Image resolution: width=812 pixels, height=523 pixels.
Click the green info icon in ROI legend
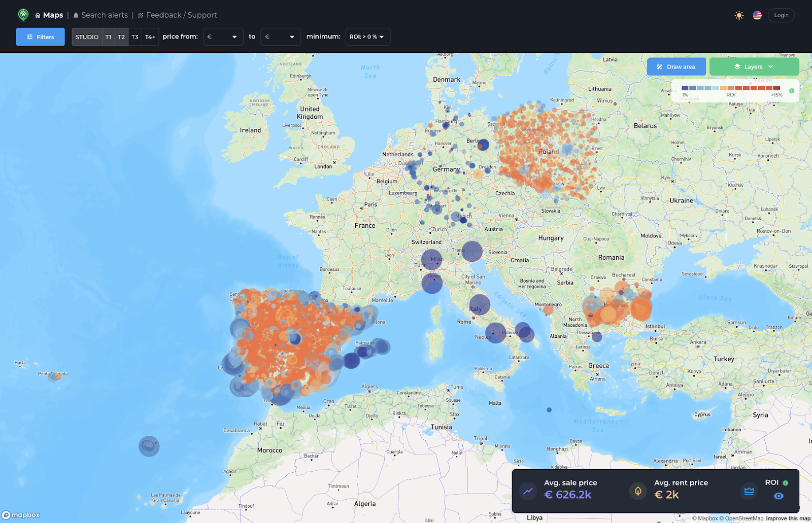coord(792,91)
